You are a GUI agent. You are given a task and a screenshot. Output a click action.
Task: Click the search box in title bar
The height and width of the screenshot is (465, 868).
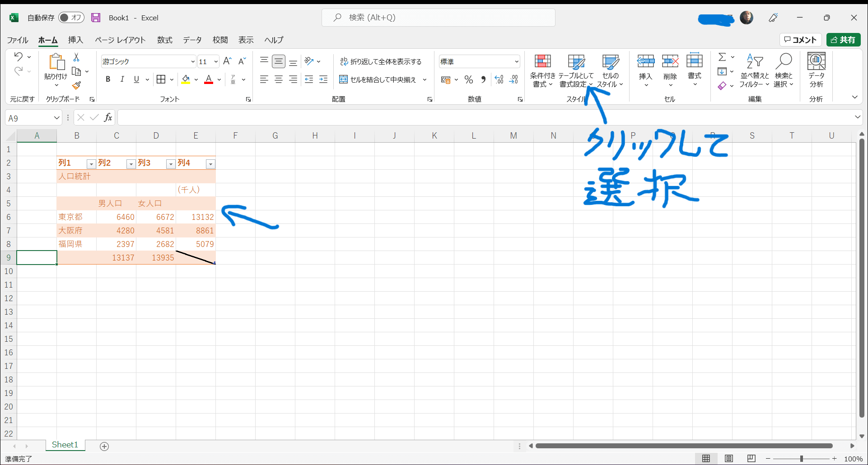(x=438, y=18)
